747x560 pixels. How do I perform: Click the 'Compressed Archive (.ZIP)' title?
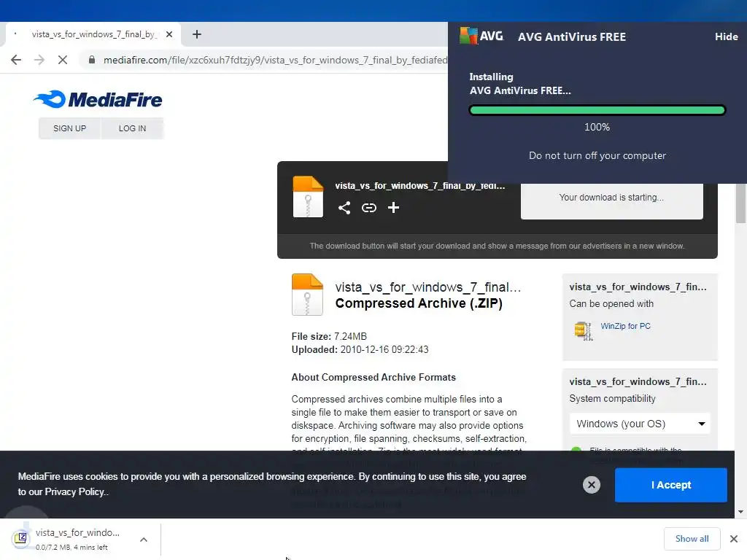click(419, 304)
